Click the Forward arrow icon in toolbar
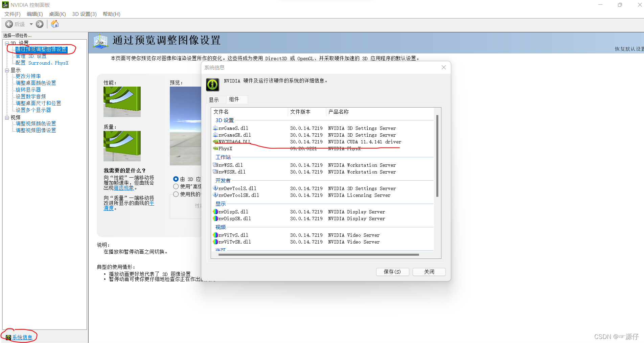This screenshot has width=644, height=343. tap(40, 24)
